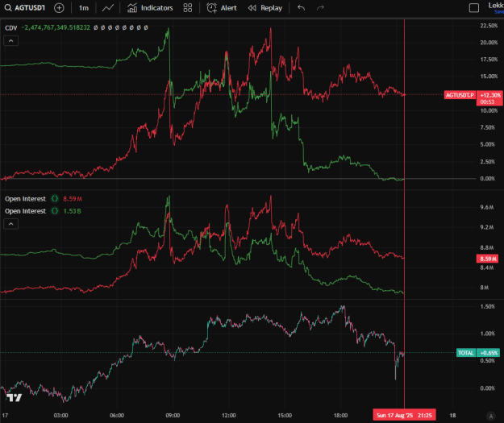Toggle auto scale with the A button
504x423 pixels.
[x=491, y=417]
